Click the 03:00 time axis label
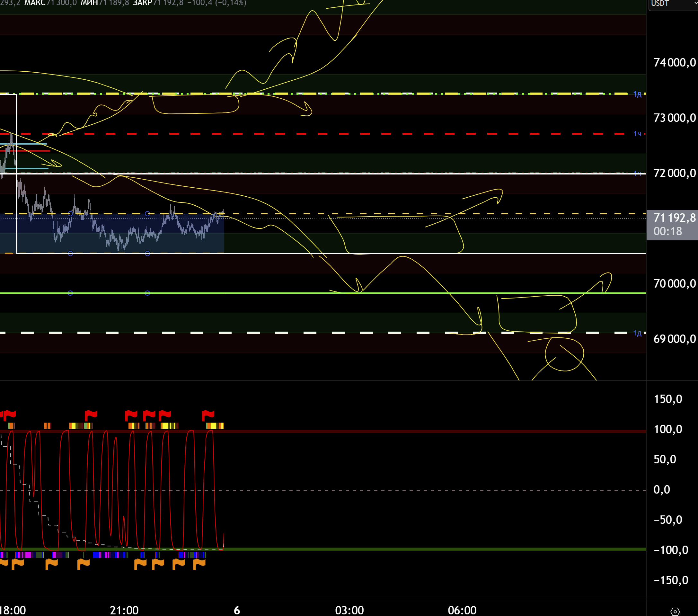The width and height of the screenshot is (698, 616). point(349,610)
